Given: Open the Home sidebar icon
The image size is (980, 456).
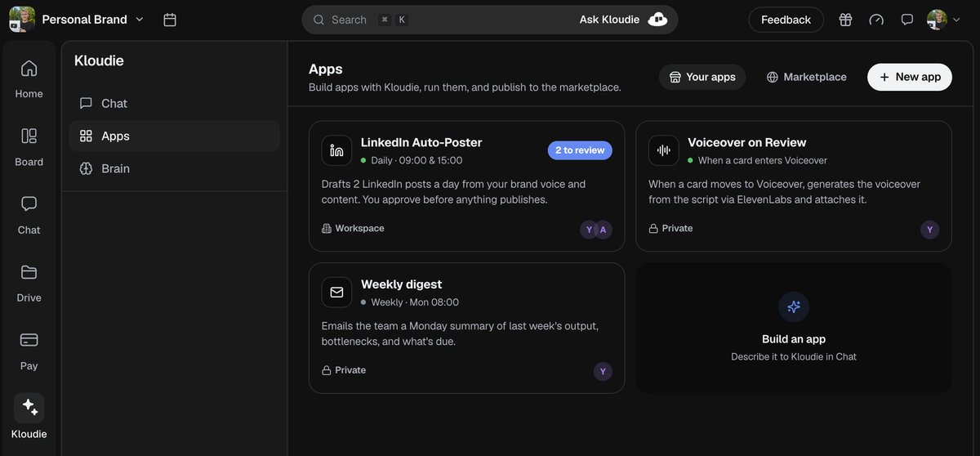Looking at the screenshot, I should click(x=29, y=69).
